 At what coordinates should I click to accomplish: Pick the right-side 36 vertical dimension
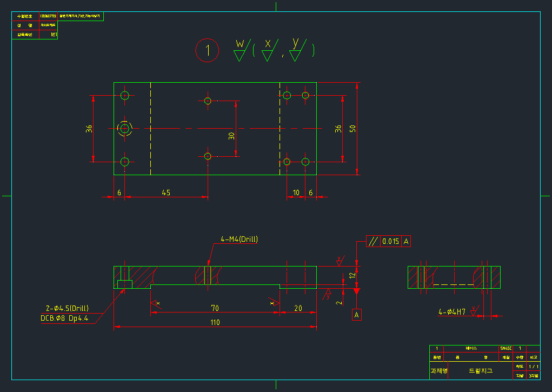(x=338, y=129)
